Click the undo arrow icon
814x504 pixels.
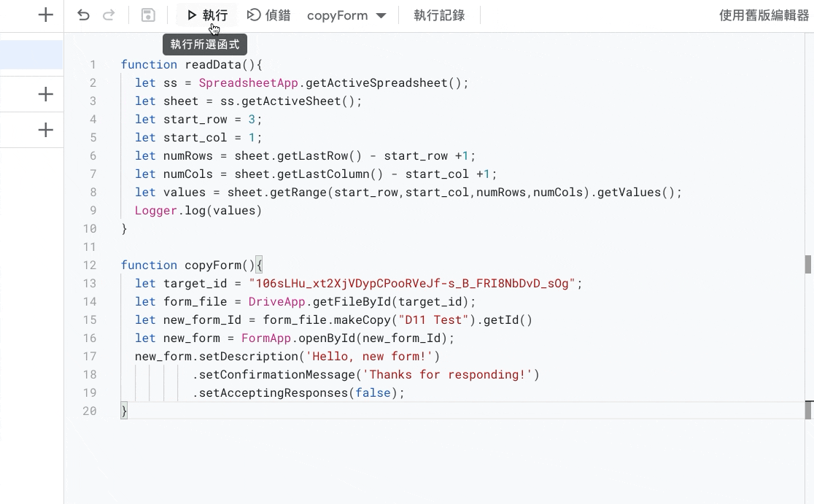pyautogui.click(x=83, y=15)
